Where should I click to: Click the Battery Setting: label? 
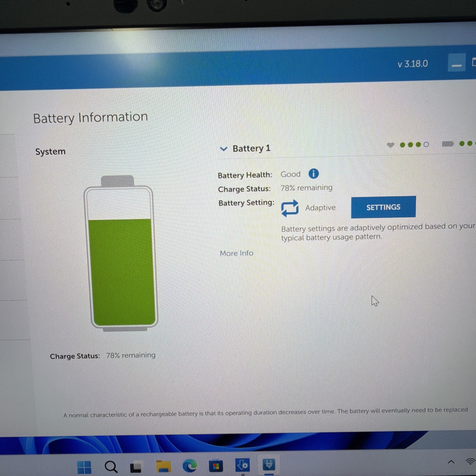point(246,203)
